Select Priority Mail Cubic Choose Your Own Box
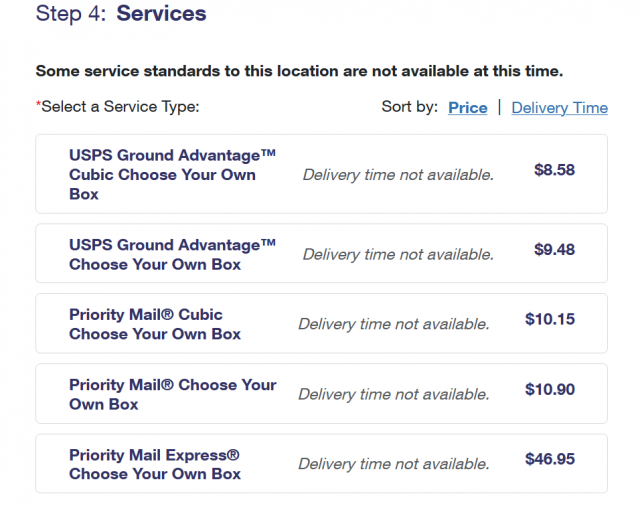The width and height of the screenshot is (640, 510). point(155,324)
